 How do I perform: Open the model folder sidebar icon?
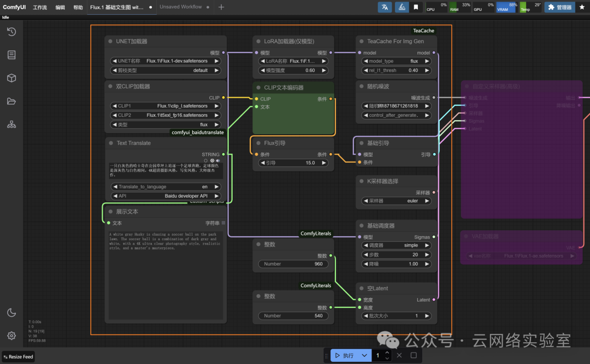click(11, 101)
